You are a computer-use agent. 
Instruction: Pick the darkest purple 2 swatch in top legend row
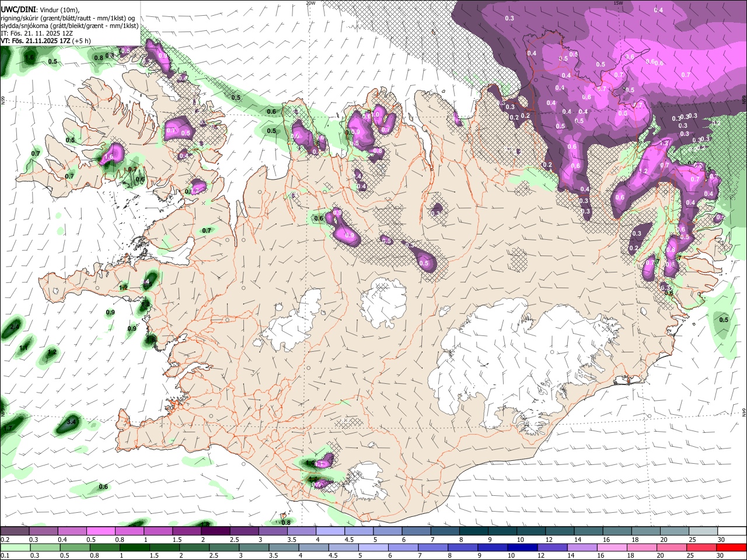tap(215, 531)
